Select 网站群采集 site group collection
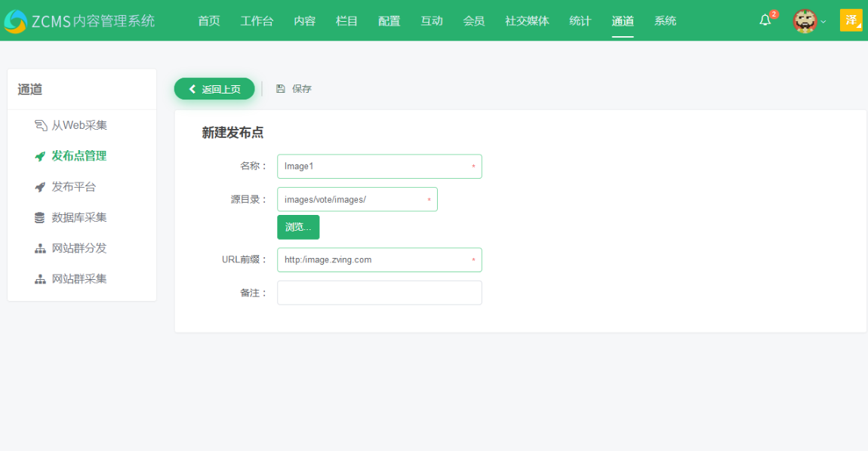Screen dimensions: 868x451 (72, 277)
